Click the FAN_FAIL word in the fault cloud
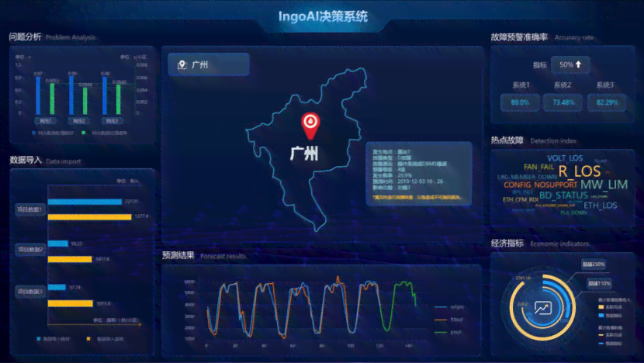The height and width of the screenshot is (363, 644). click(538, 167)
